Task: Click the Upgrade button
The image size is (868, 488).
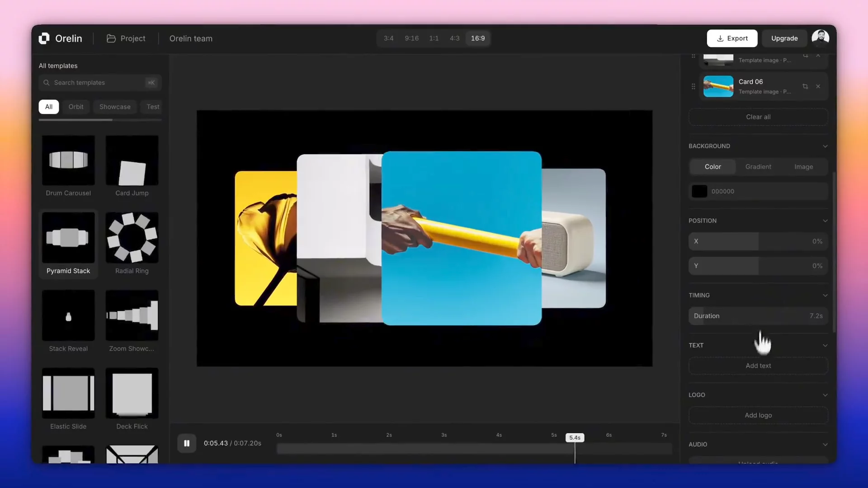Action: (784, 38)
